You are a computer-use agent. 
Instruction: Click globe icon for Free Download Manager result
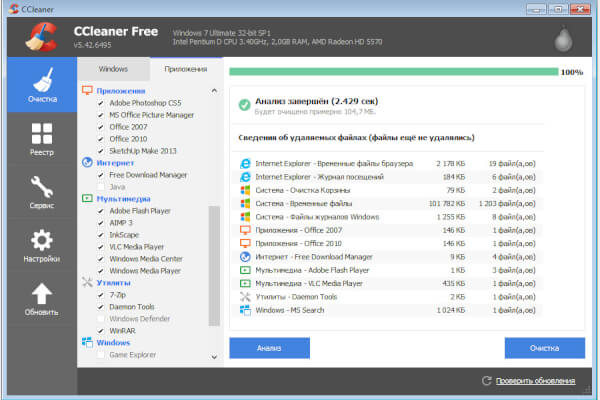click(x=245, y=257)
